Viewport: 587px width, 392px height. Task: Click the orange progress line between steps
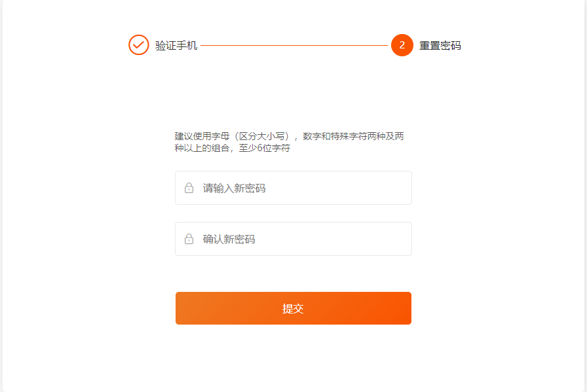click(x=294, y=45)
